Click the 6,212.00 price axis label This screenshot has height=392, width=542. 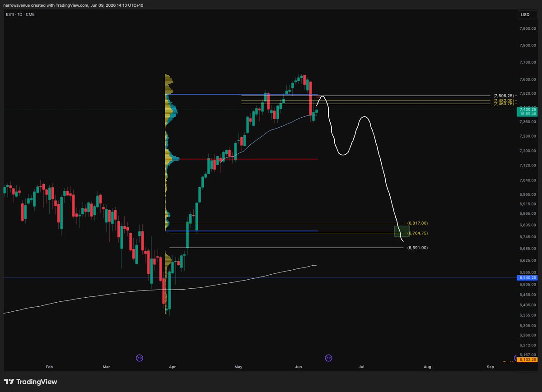528,345
